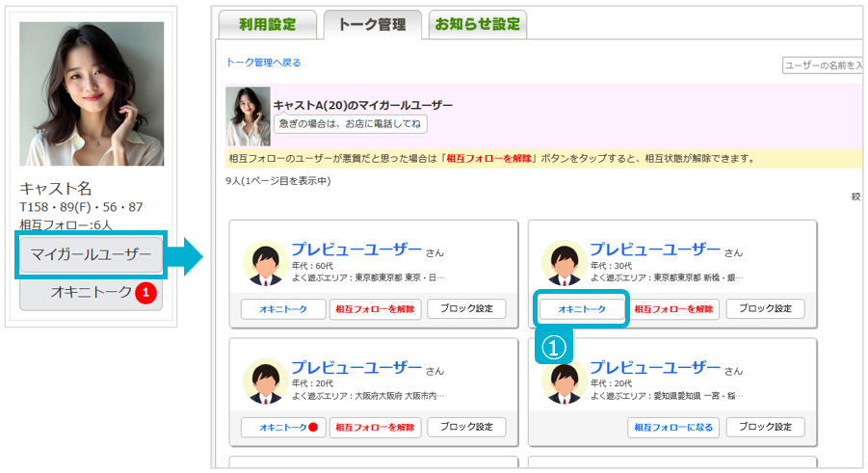Click the avatar of the 愛知県 20代 user

tap(564, 381)
